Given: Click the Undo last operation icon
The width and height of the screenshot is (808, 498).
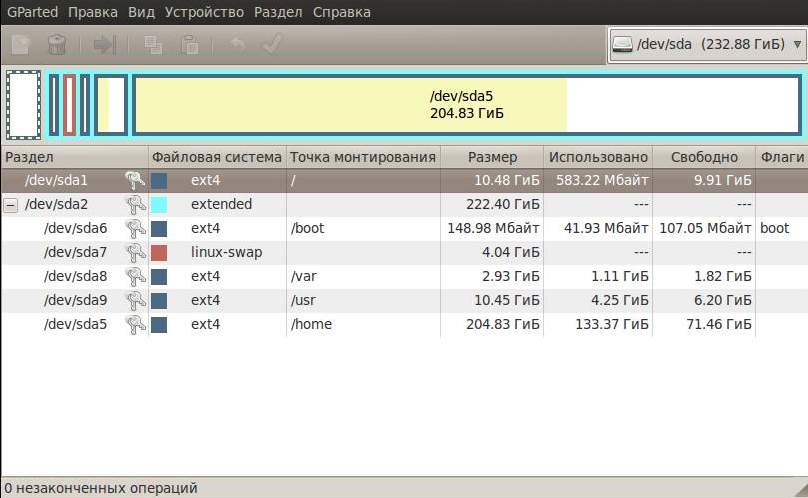Looking at the screenshot, I should point(237,45).
